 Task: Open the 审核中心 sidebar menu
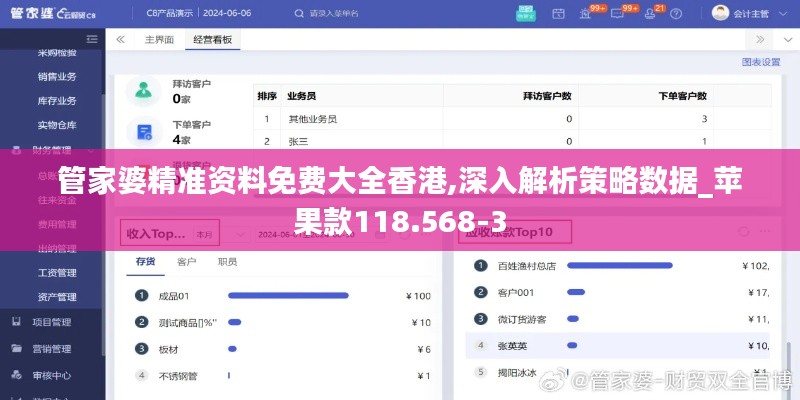click(51, 376)
